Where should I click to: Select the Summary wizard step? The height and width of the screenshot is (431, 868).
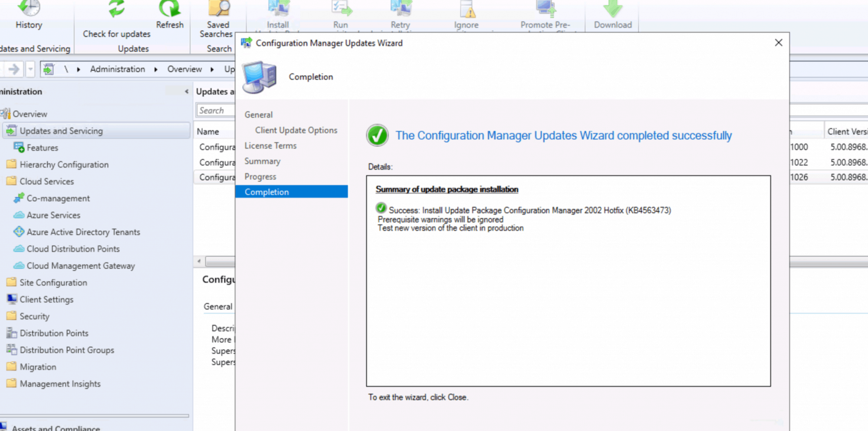coord(262,161)
